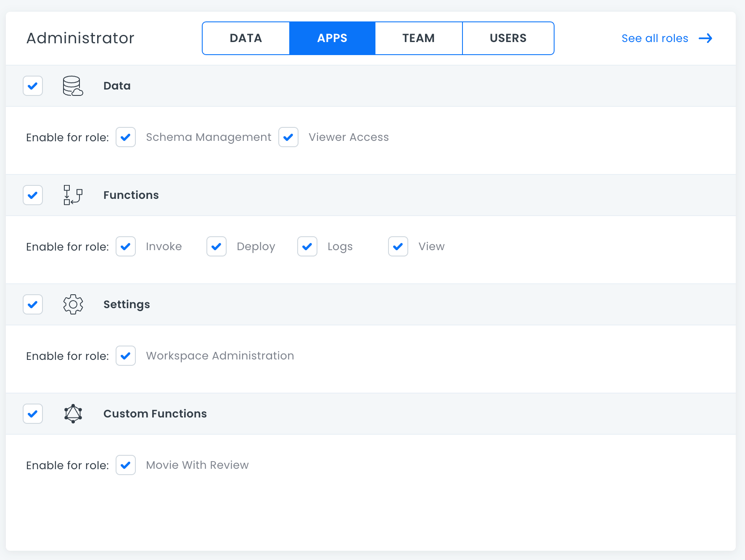Disable the Logs permission checkbox

click(x=307, y=246)
